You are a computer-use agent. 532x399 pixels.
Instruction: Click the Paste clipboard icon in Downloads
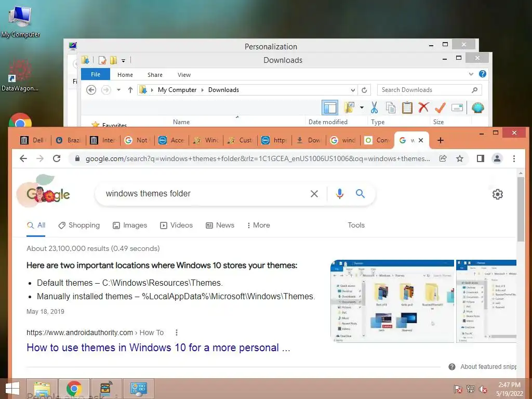tap(407, 108)
